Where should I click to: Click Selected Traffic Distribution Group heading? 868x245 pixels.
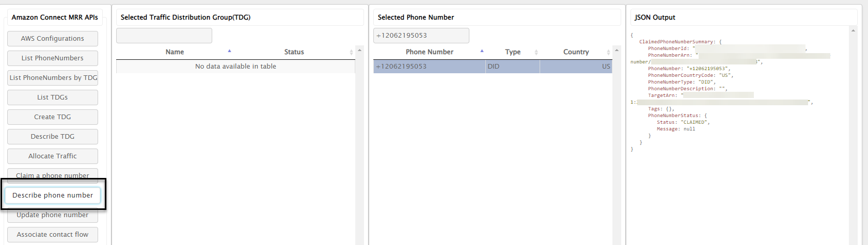(185, 18)
